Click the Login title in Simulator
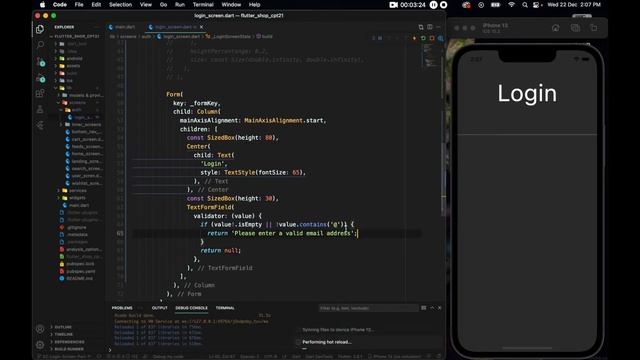The image size is (640, 360). (527, 93)
